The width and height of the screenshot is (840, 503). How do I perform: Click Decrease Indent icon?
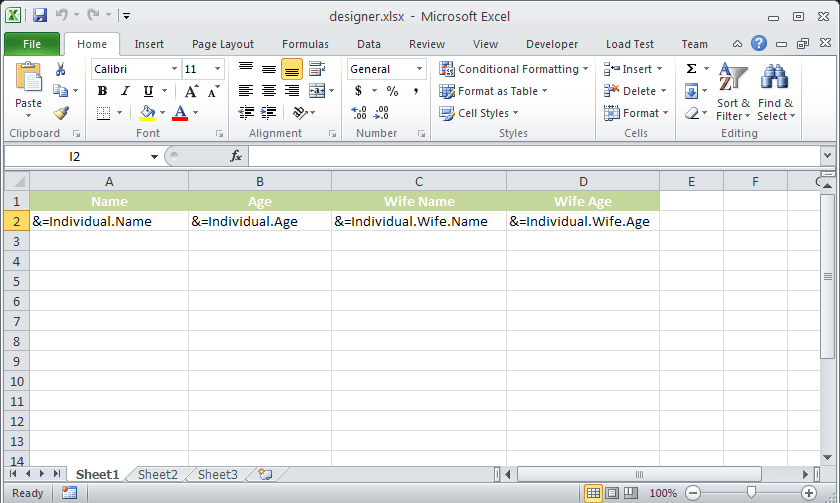click(246, 112)
